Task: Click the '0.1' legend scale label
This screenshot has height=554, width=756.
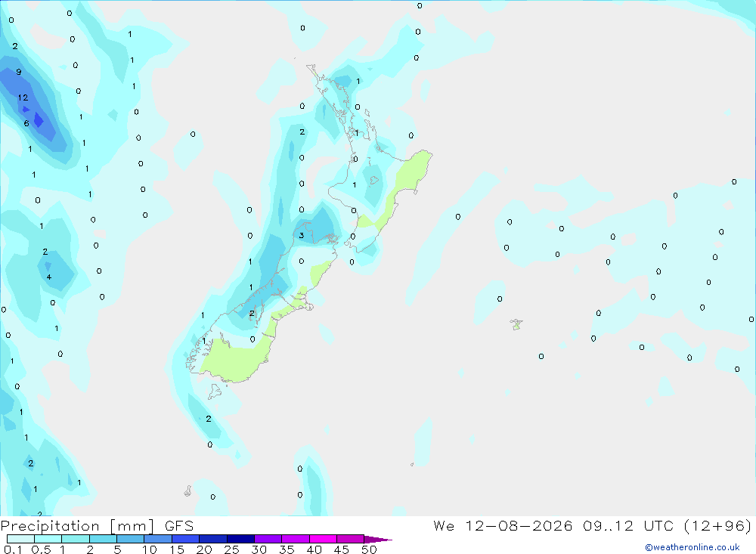Action: click(13, 549)
